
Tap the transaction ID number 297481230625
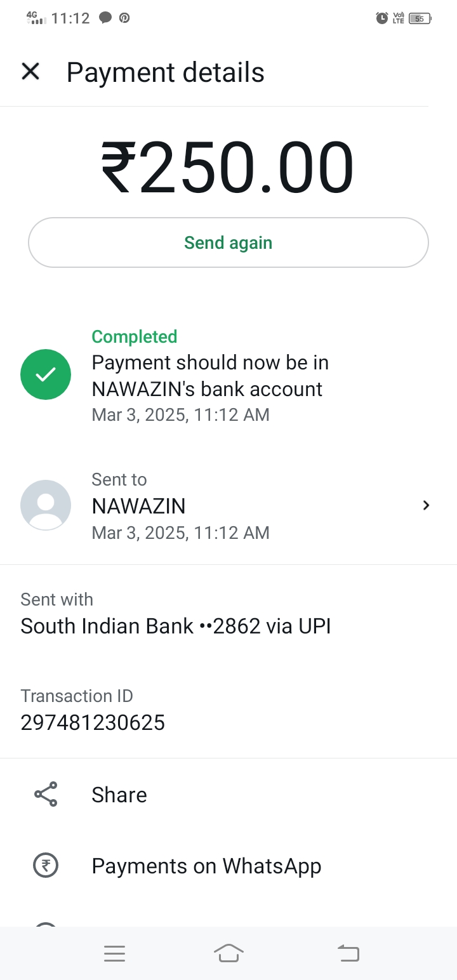pos(93,722)
